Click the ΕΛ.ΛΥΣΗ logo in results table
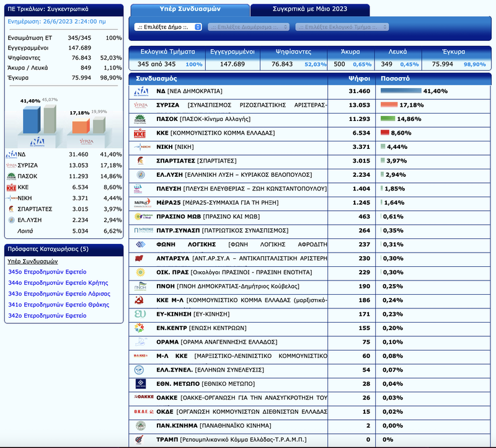 click(x=141, y=175)
